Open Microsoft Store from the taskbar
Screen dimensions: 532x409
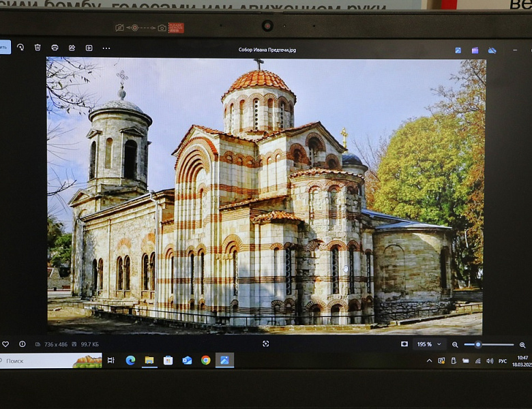click(x=168, y=360)
